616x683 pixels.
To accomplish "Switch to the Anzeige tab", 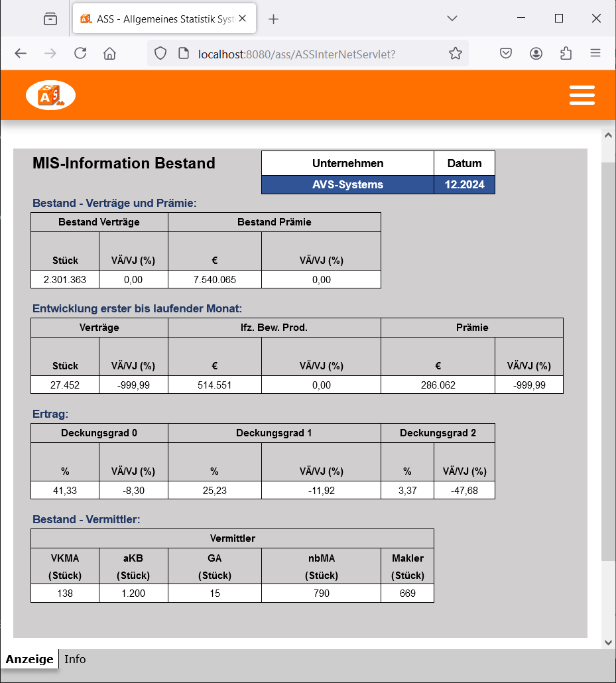I will 30,659.
